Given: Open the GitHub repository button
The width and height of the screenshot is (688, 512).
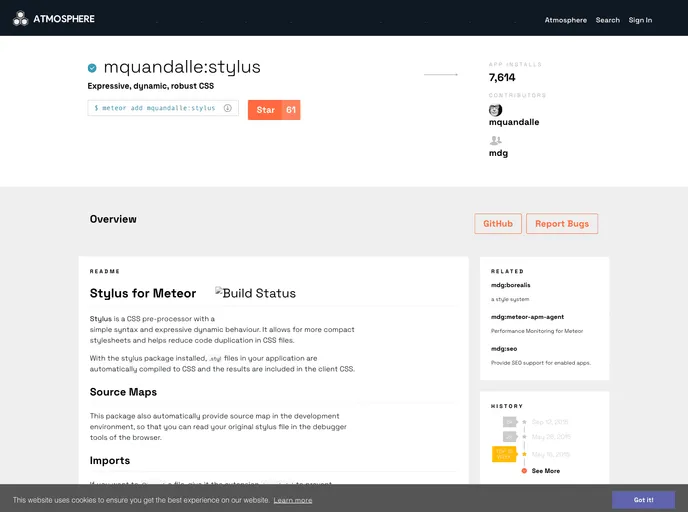Looking at the screenshot, I should point(498,224).
